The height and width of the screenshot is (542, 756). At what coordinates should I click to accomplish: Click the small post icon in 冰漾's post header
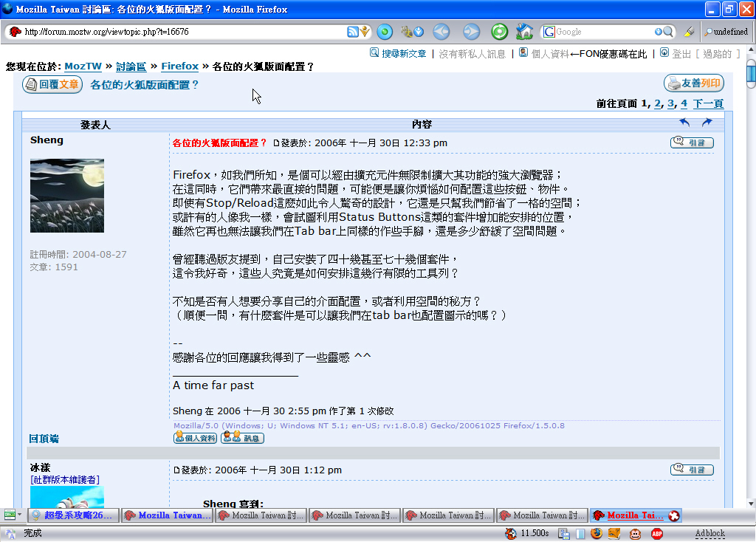[x=176, y=470]
